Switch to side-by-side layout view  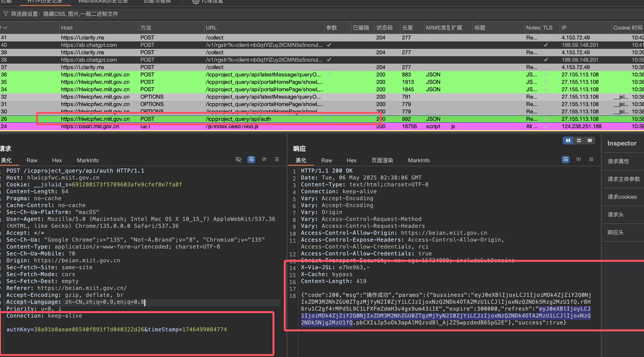(x=568, y=141)
